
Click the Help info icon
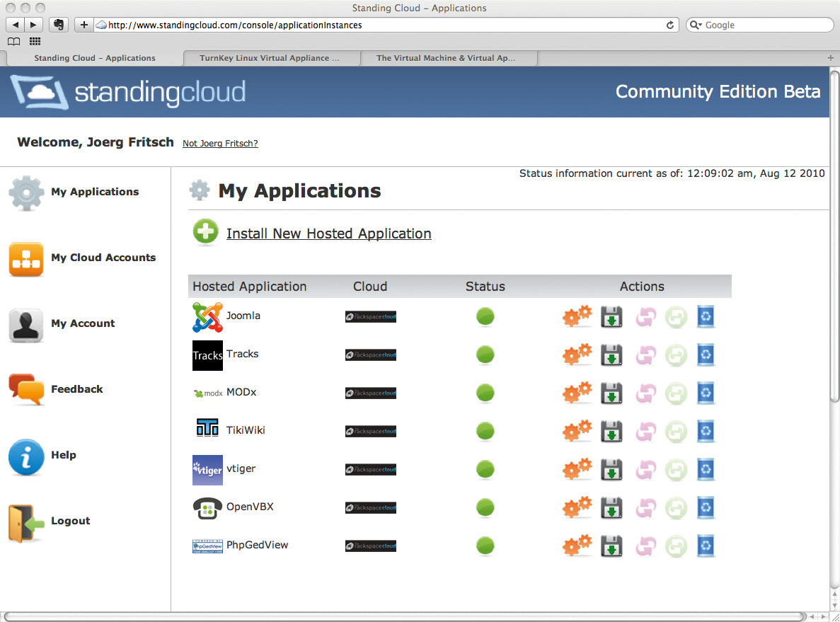(x=25, y=456)
